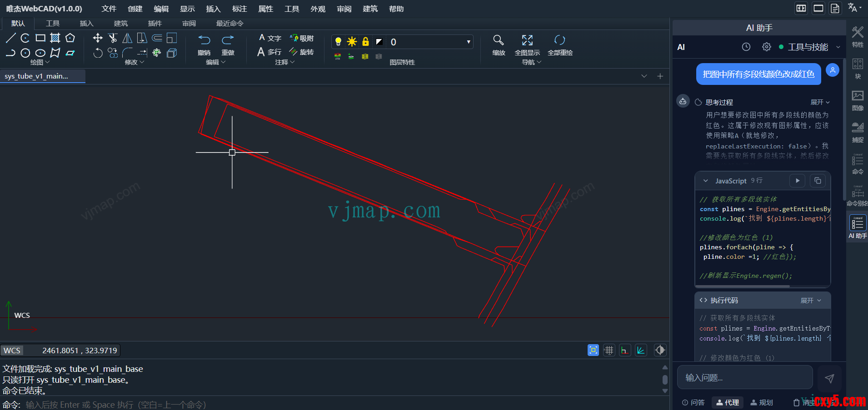
Task: Select the Ellipse drawing tool
Action: 40,53
